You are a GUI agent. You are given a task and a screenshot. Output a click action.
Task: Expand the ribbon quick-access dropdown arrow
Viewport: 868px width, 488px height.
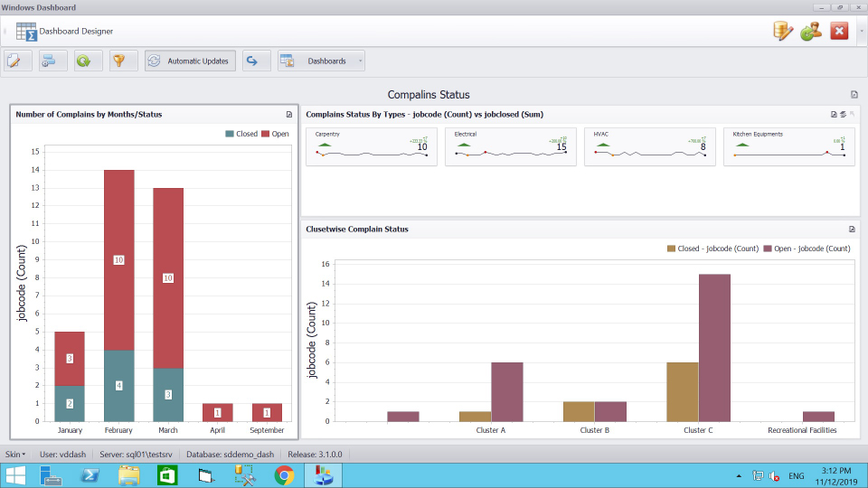pos(861,31)
